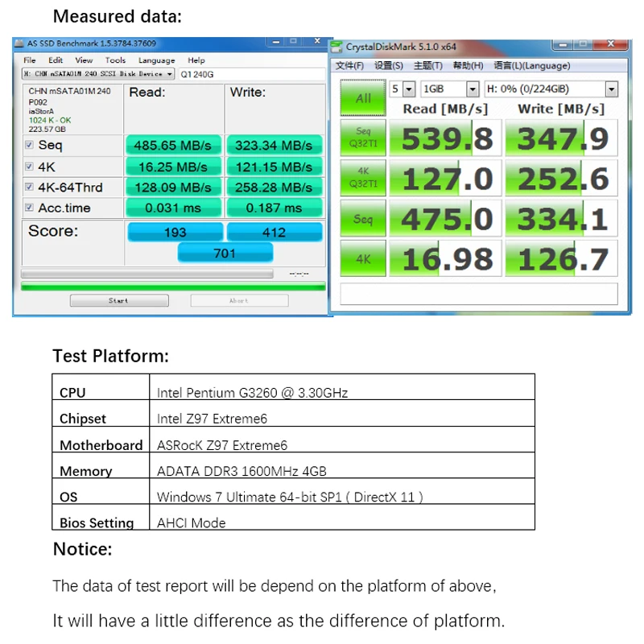Click the 16.98 read value in CrystalDiskMark
644x644 pixels.
(446, 258)
